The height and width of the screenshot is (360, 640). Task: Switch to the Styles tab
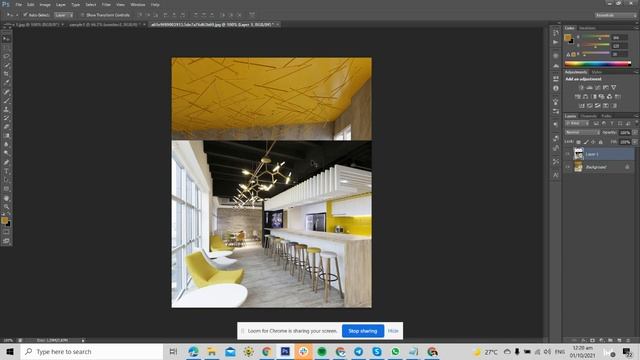pos(597,72)
